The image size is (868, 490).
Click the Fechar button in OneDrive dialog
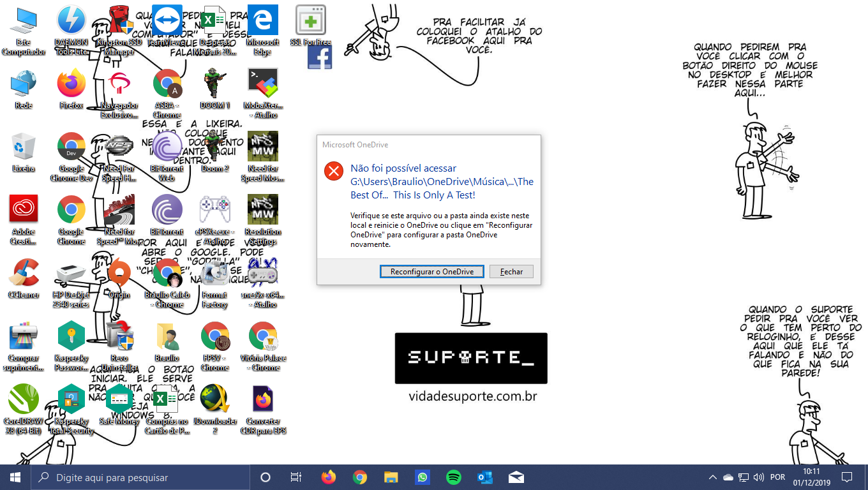point(511,272)
